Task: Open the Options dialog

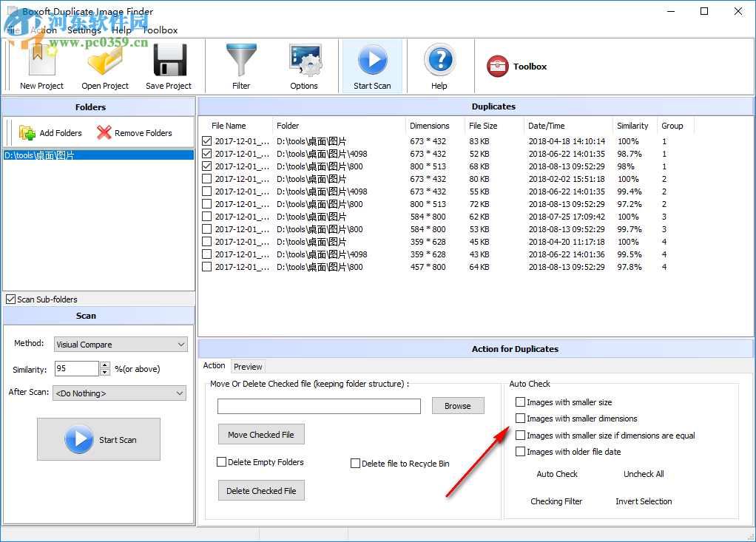Action: pyautogui.click(x=304, y=66)
